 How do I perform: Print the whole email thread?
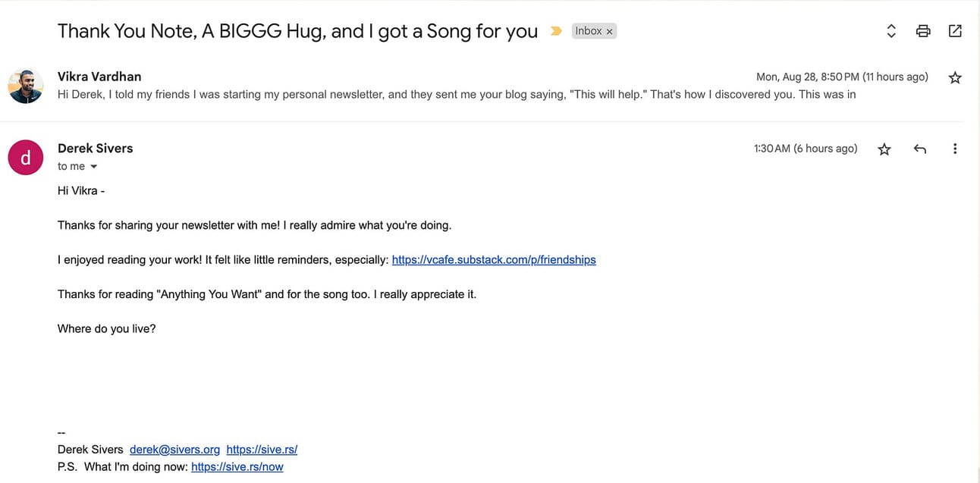point(923,31)
